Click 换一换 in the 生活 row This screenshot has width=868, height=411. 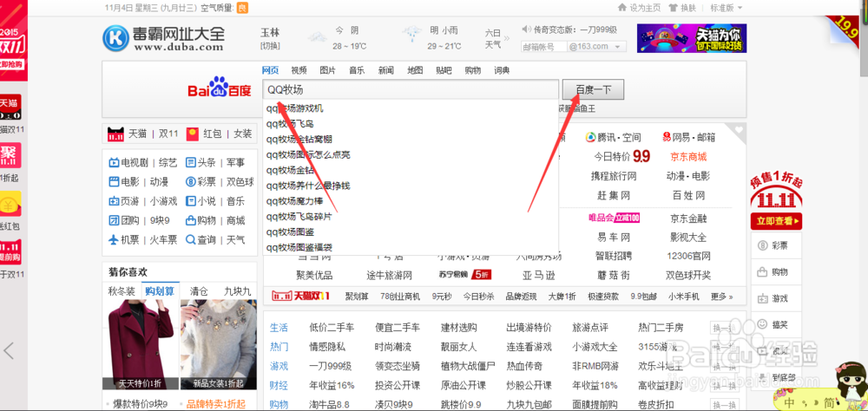725,328
